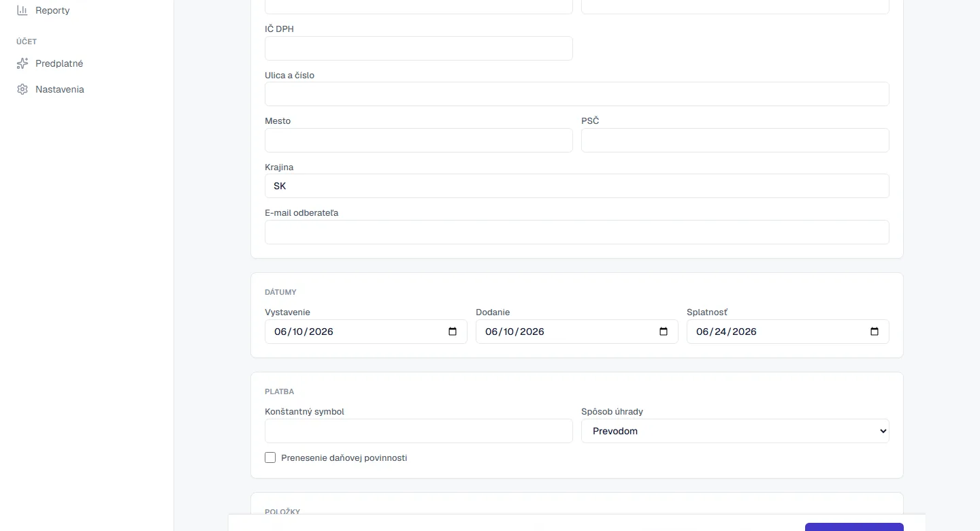Click the Dodanie date value 06/10/2026

(514, 332)
